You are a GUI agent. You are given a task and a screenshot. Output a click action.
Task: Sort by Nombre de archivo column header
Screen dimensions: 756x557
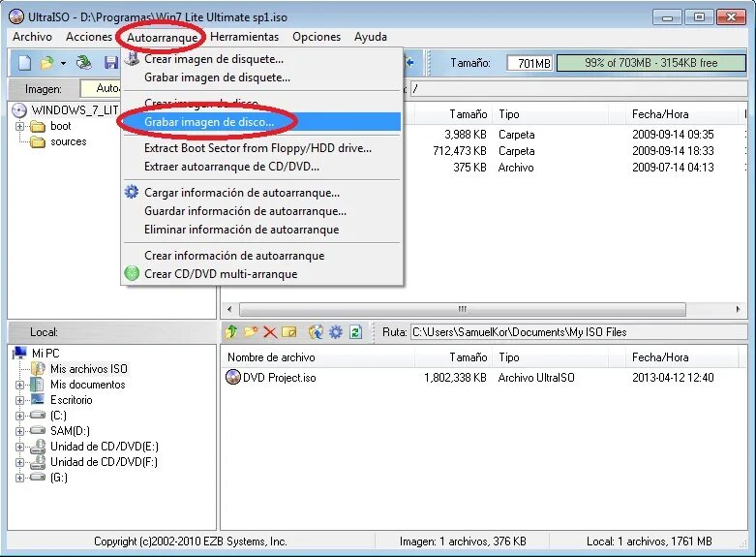pyautogui.click(x=318, y=357)
